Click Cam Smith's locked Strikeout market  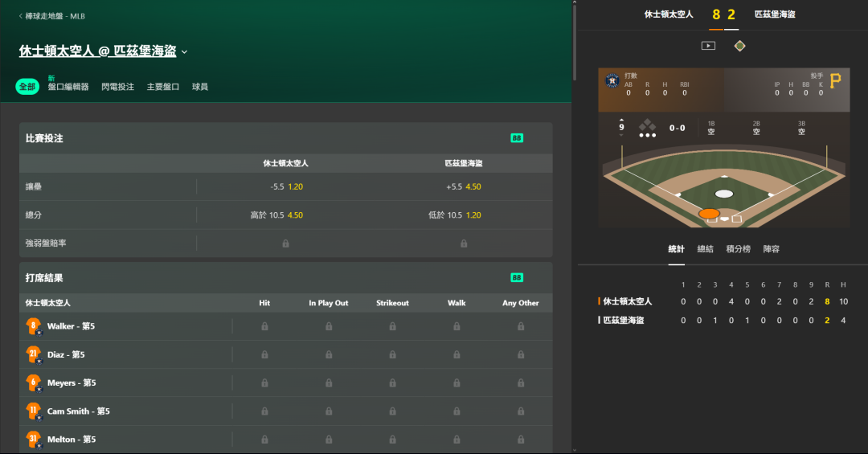(x=392, y=411)
